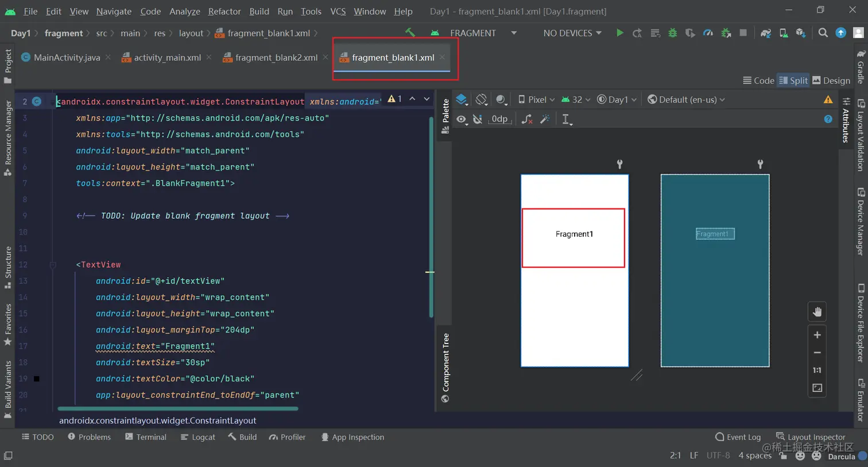Open the Pixel device dropdown
This screenshot has height=467, width=868.
[x=536, y=99]
